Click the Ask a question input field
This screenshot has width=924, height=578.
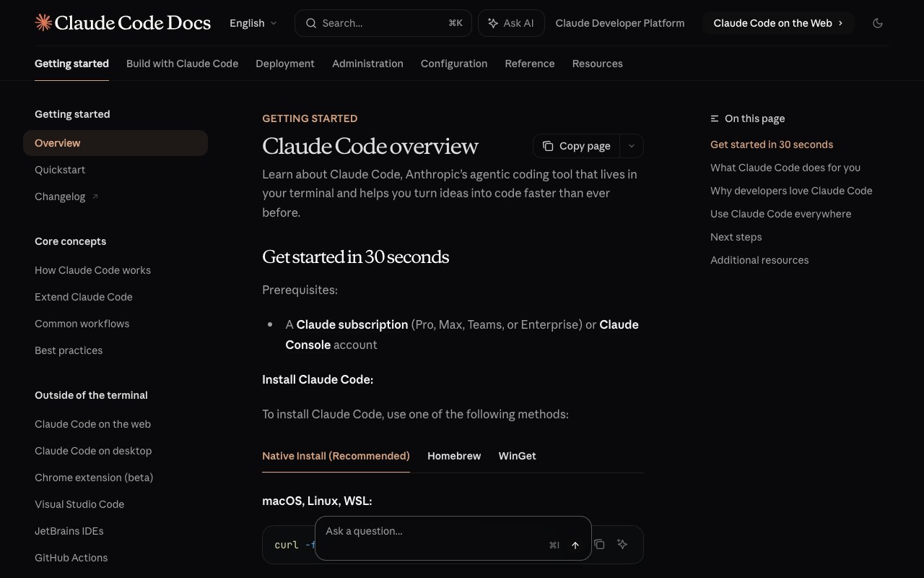[x=404, y=531]
